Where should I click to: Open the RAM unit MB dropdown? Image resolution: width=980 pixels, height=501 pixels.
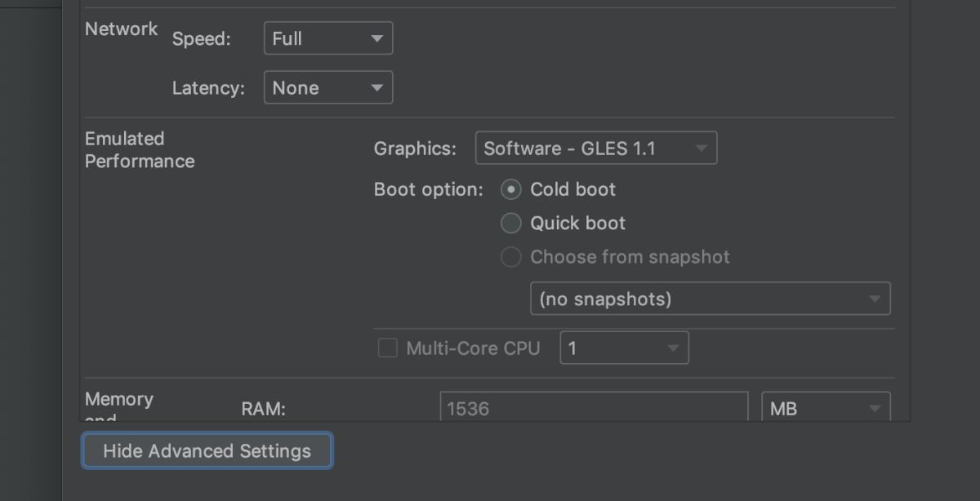[825, 408]
